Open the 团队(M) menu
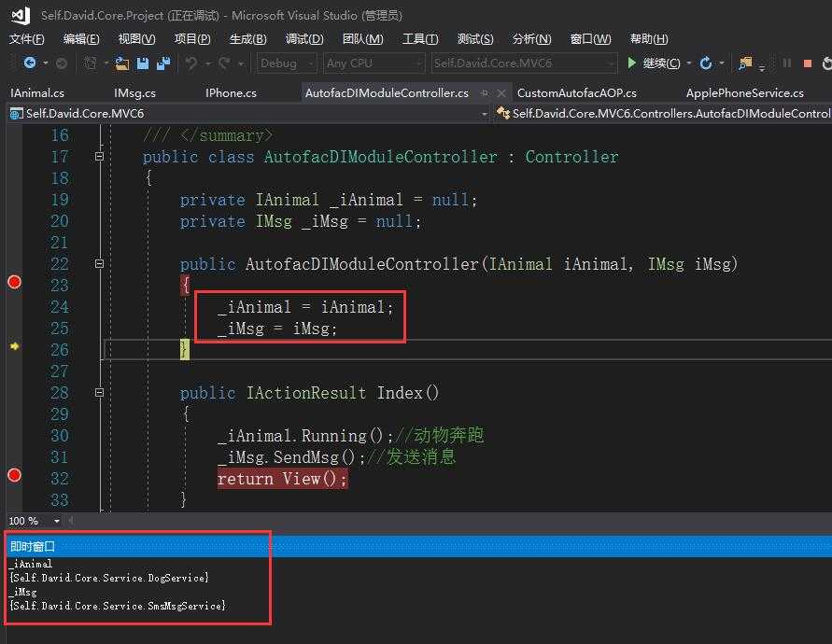 click(363, 38)
